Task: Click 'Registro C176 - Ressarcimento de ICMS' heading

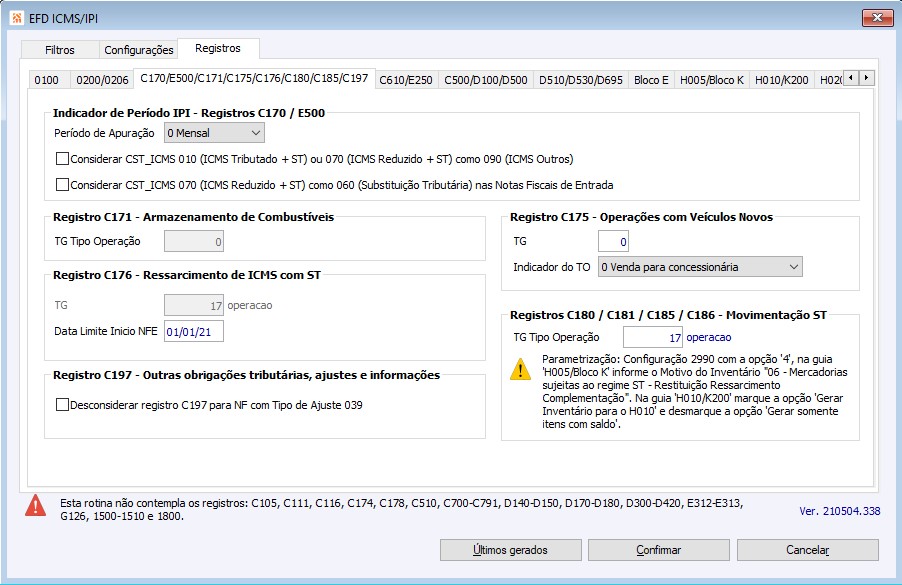Action: click(x=187, y=275)
